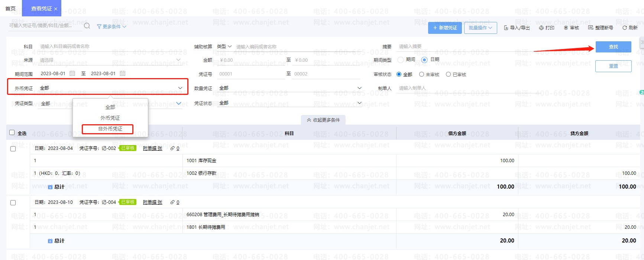Select the 期间 radio option
The image size is (644, 260).
(x=401, y=60)
